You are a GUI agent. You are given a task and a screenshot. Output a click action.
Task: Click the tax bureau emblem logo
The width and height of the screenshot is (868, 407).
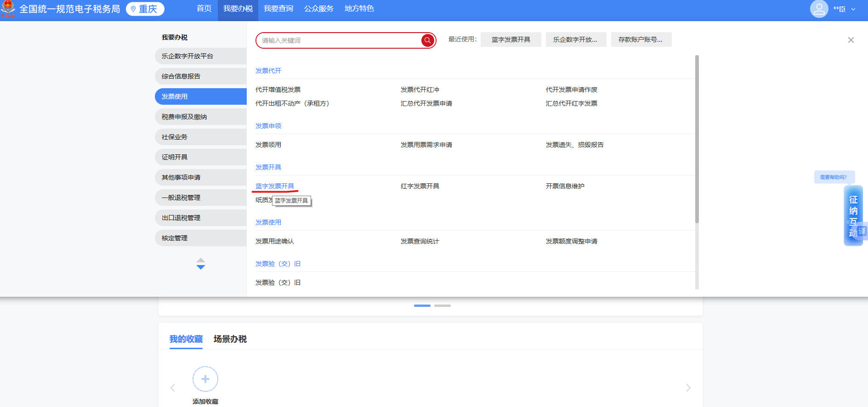[x=8, y=9]
